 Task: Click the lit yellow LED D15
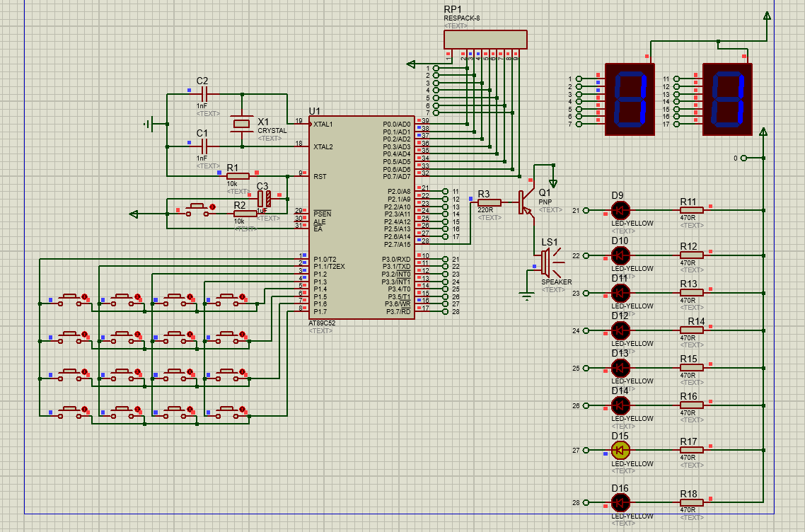point(620,450)
